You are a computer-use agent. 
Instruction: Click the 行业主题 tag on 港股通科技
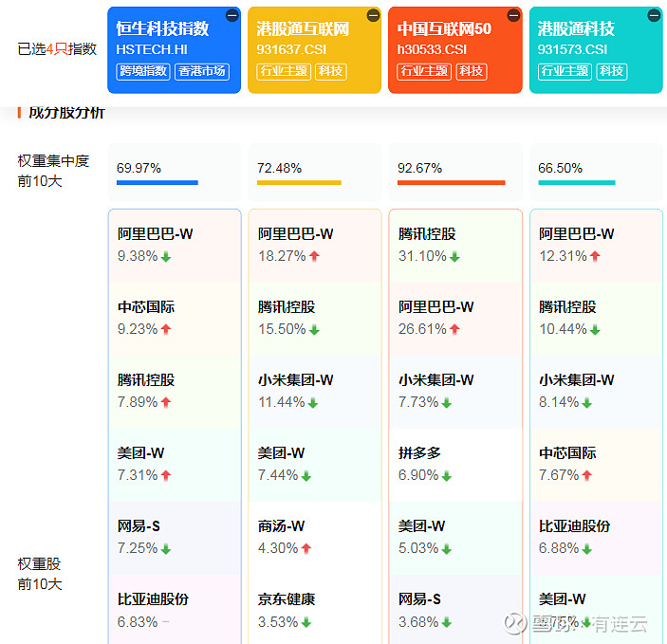pyautogui.click(x=565, y=71)
